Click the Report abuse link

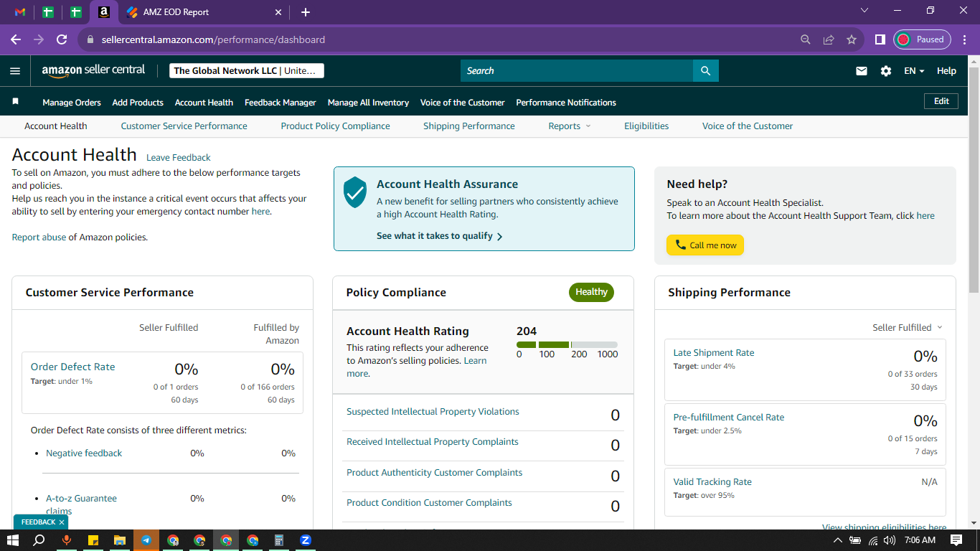click(39, 237)
